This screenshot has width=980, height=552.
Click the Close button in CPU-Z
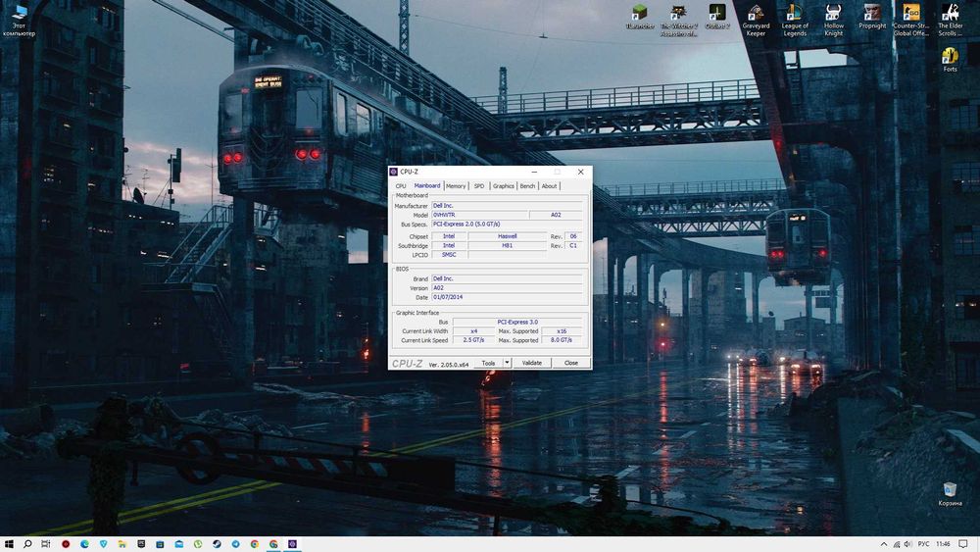(571, 363)
